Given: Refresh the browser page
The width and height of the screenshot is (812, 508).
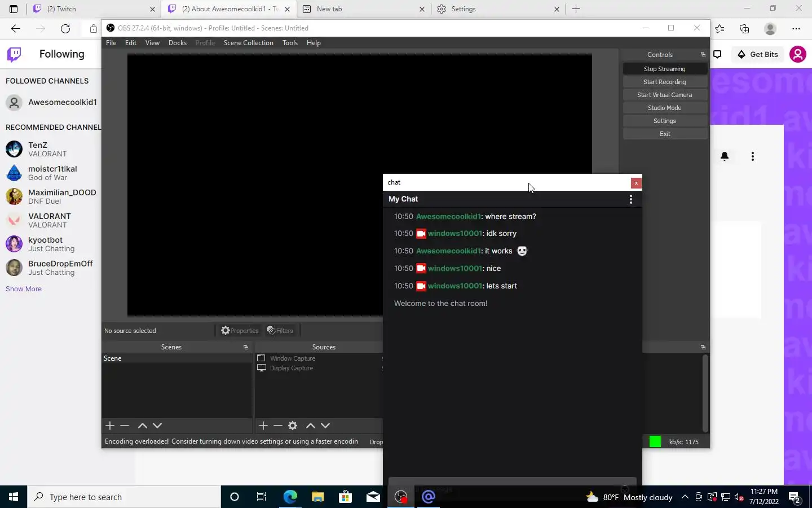Looking at the screenshot, I should pyautogui.click(x=65, y=28).
